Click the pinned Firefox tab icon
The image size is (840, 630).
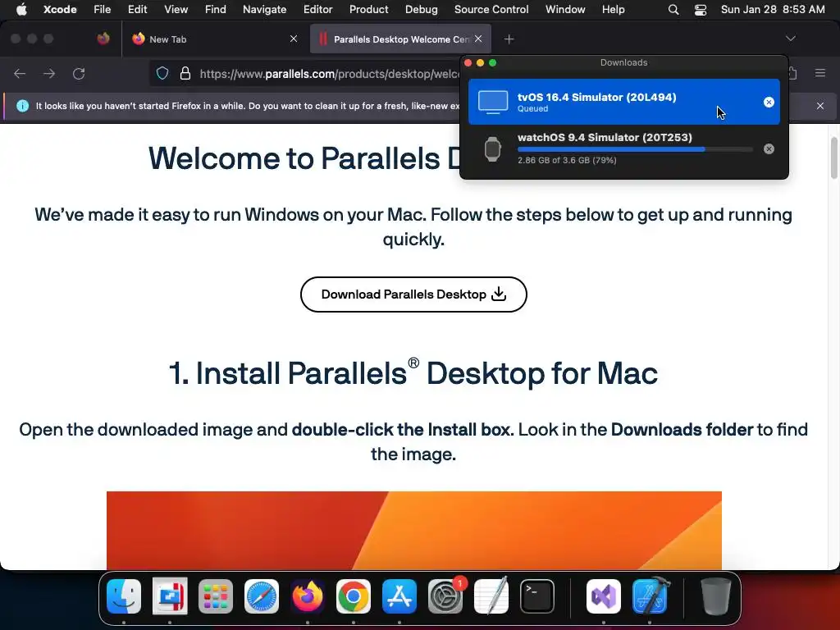[103, 39]
